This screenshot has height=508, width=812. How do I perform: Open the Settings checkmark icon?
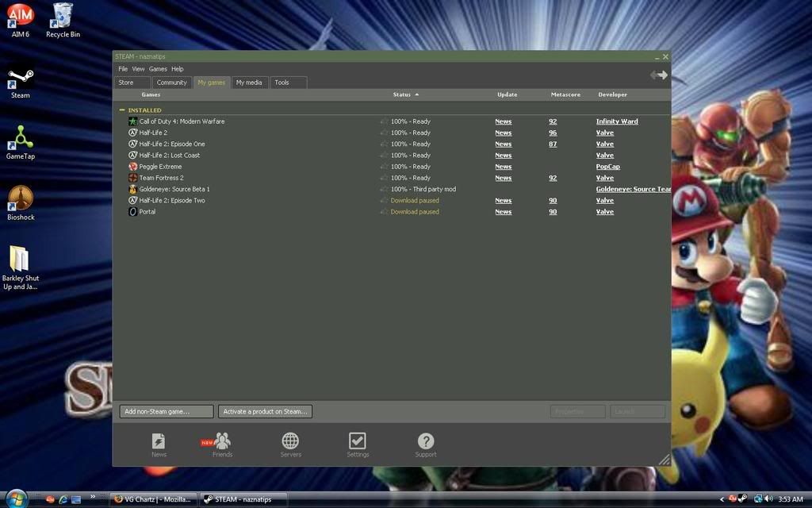[x=358, y=443]
